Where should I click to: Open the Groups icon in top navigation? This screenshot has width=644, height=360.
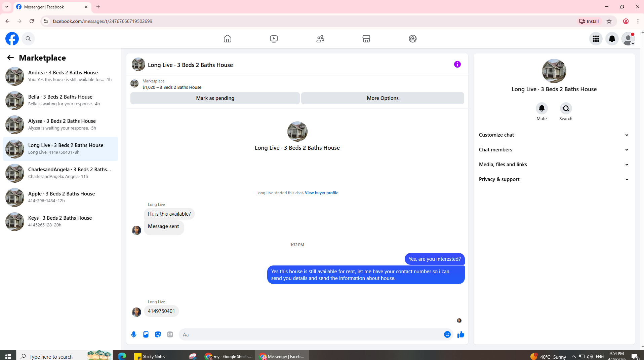click(x=413, y=39)
